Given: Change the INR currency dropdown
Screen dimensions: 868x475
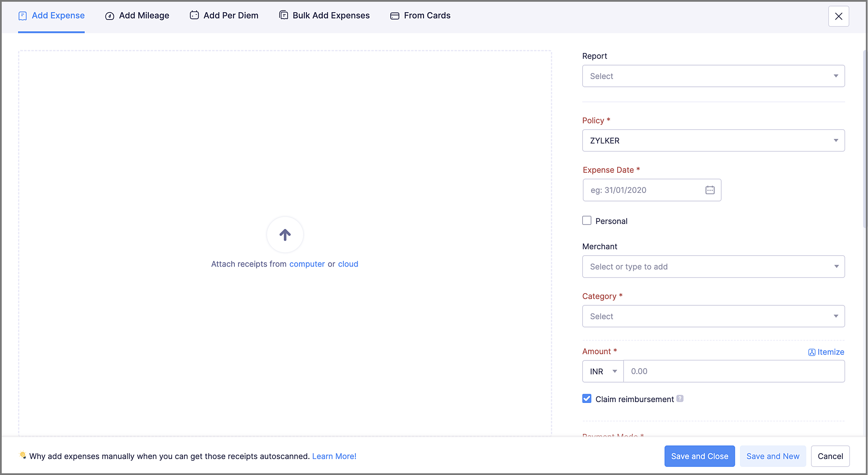Looking at the screenshot, I should coord(603,371).
